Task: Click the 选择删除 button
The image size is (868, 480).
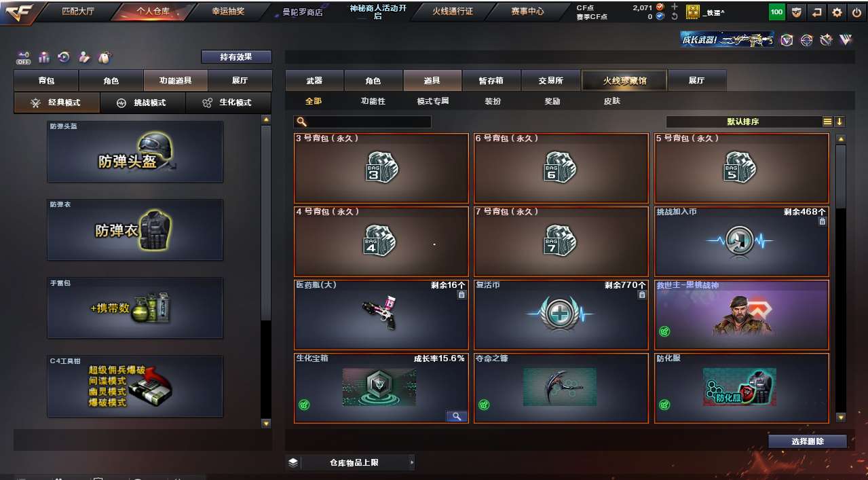Action: tap(808, 441)
